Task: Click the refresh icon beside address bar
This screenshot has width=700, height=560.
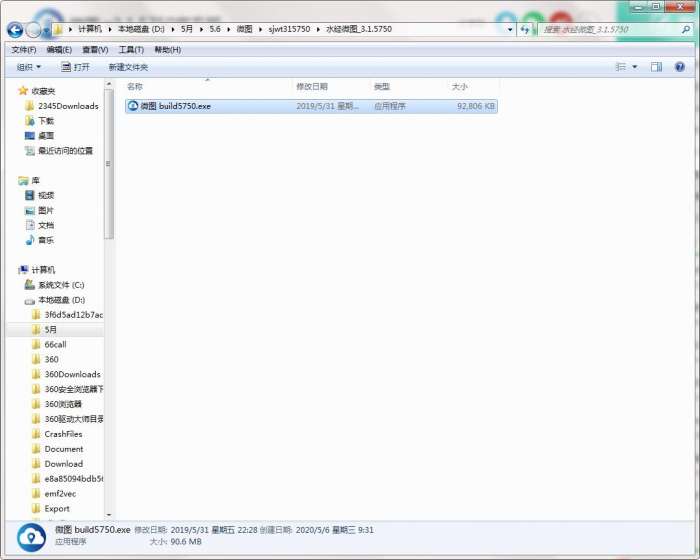Action: pos(525,29)
